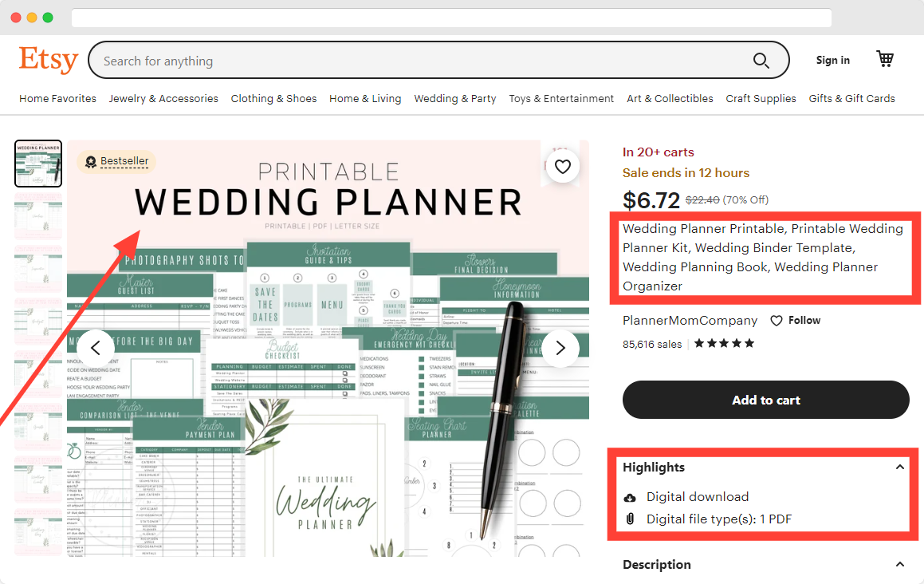The width and height of the screenshot is (924, 584).
Task: Open the Wedding & Party category
Action: point(455,98)
